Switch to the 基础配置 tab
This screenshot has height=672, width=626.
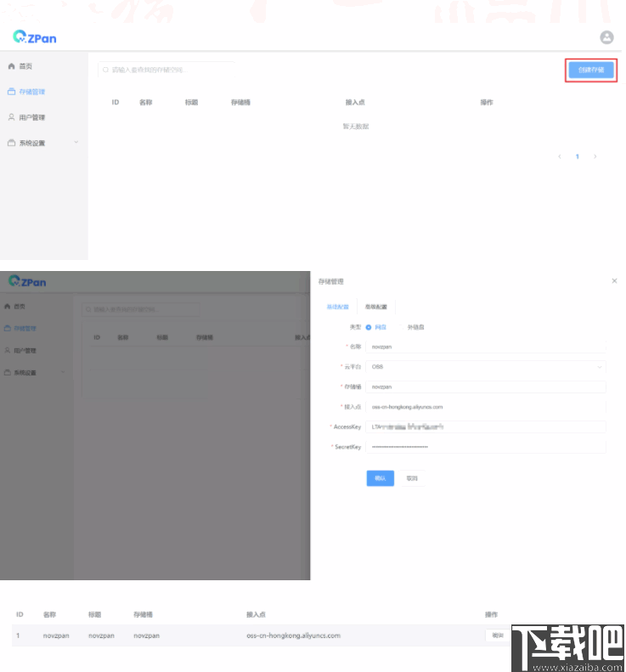tap(338, 307)
